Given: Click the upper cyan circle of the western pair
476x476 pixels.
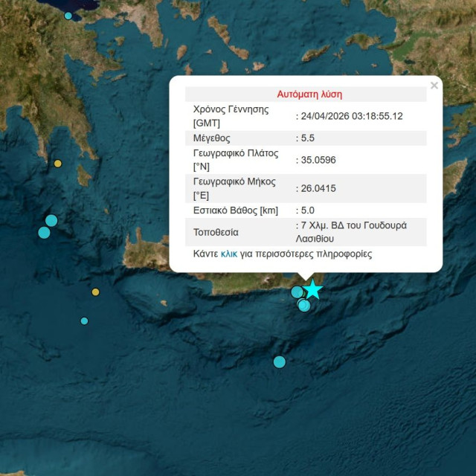Looking at the screenshot, I should click(51, 220).
